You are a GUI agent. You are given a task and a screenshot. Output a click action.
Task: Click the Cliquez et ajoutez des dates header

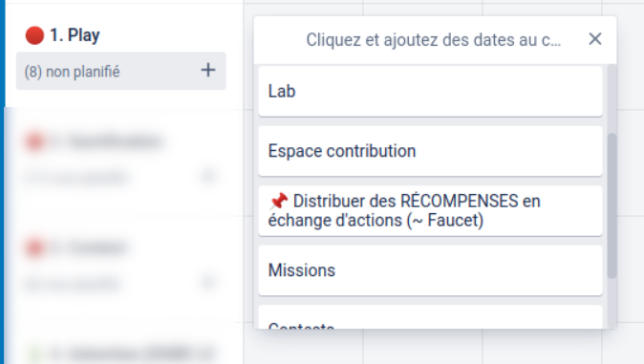point(433,40)
